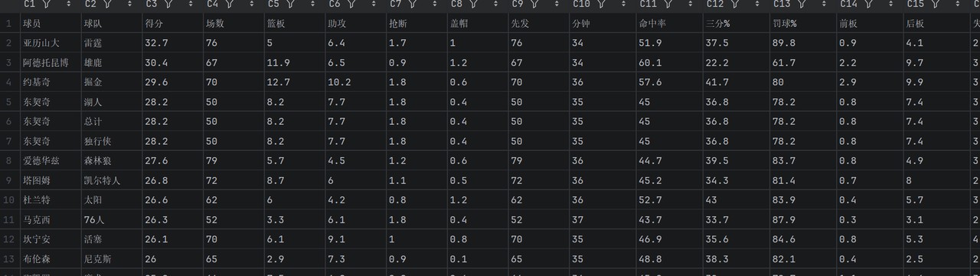Select player cell '阿德托昆博'
Screen dimensions: 980x276
[x=51, y=63]
